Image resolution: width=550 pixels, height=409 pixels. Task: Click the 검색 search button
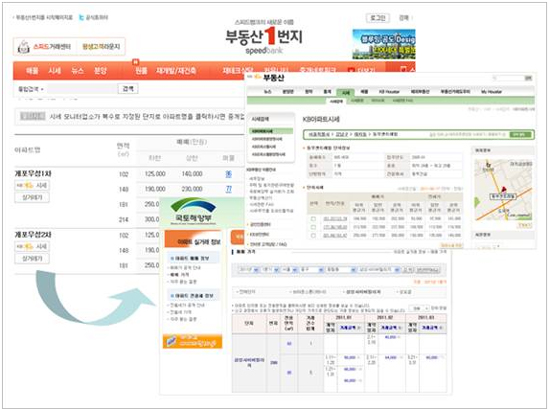coord(128,89)
